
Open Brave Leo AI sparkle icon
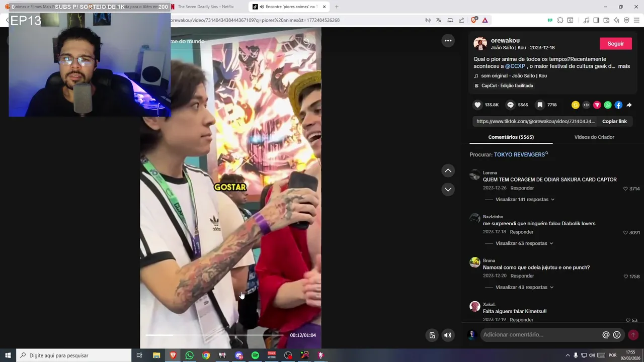(x=616, y=20)
